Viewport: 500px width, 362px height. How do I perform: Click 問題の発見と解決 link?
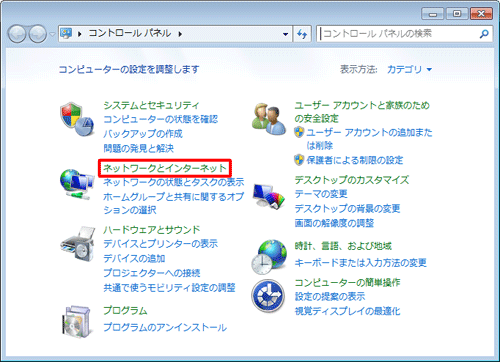(139, 148)
